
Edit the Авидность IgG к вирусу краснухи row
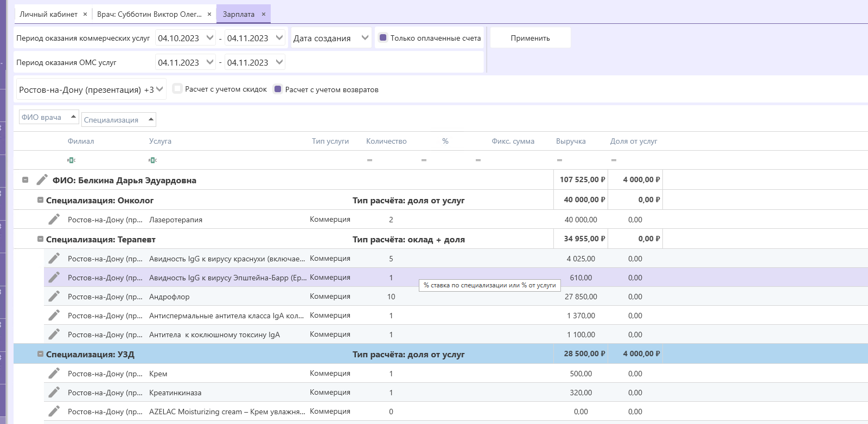pyautogui.click(x=54, y=258)
